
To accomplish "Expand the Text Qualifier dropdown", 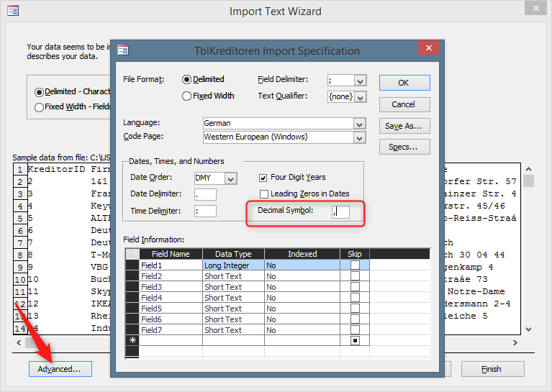I will (x=360, y=96).
